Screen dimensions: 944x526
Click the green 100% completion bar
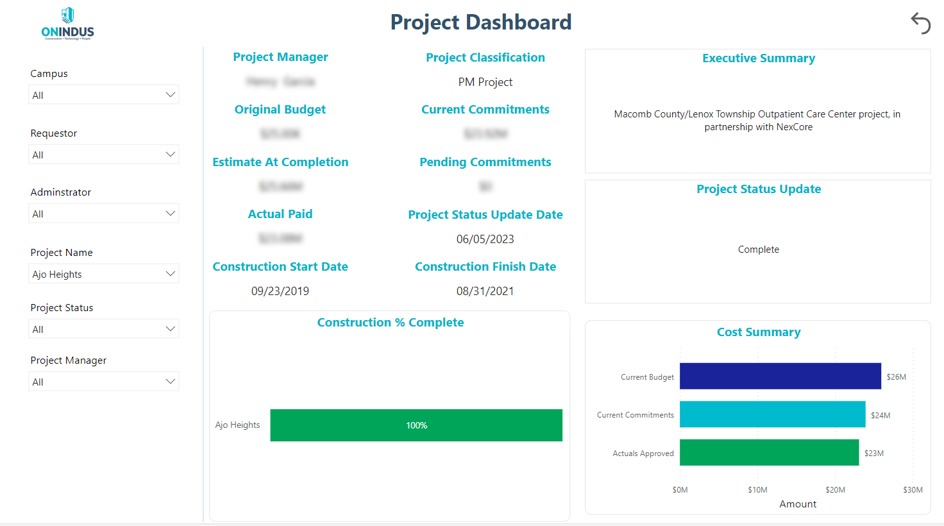416,425
